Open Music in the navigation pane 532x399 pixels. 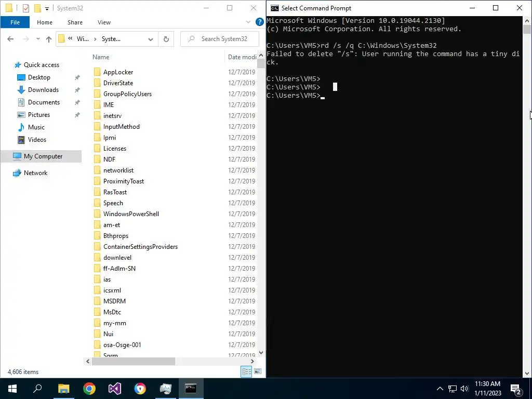[x=36, y=127]
